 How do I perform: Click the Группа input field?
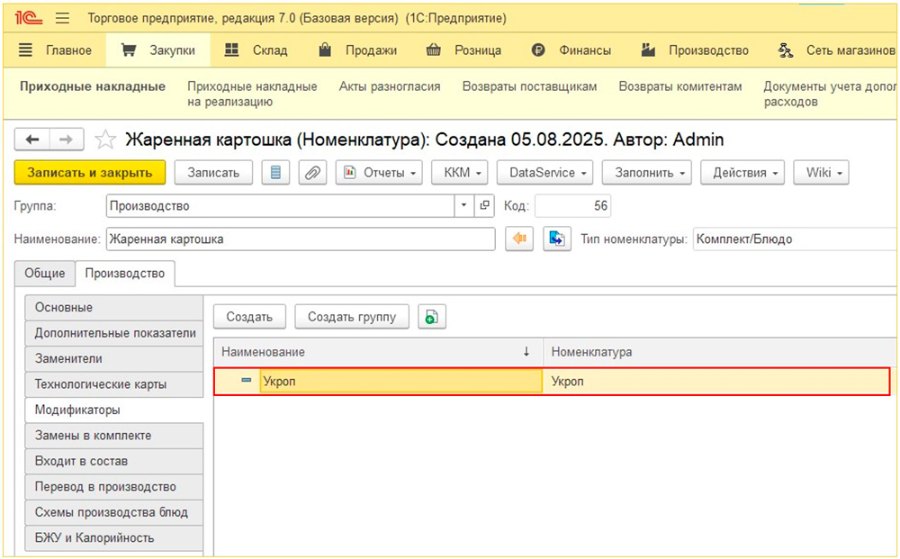coord(280,206)
